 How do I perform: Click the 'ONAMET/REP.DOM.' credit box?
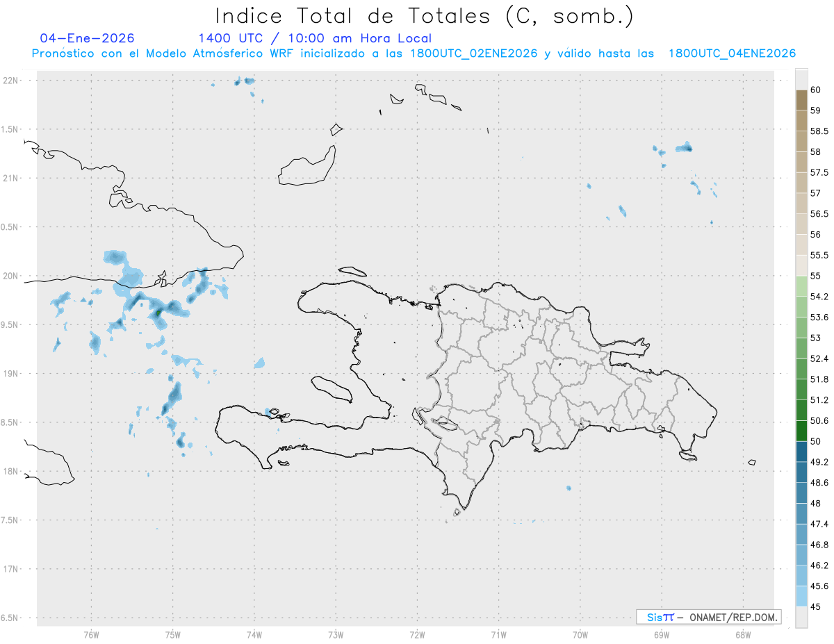coord(708,617)
